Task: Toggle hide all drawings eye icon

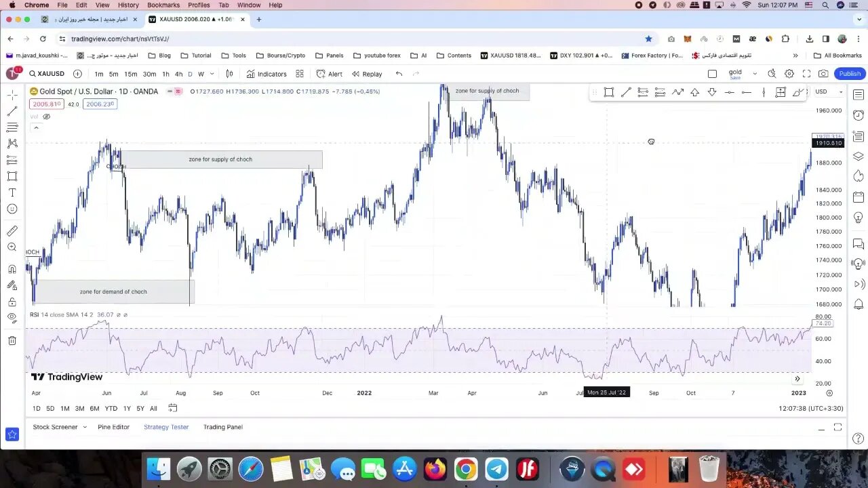Action: [x=12, y=318]
